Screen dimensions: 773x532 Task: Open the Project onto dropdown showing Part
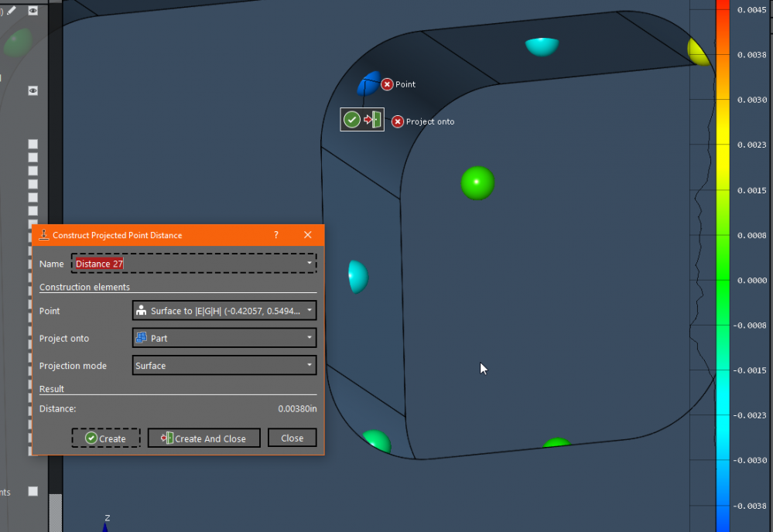tap(224, 338)
